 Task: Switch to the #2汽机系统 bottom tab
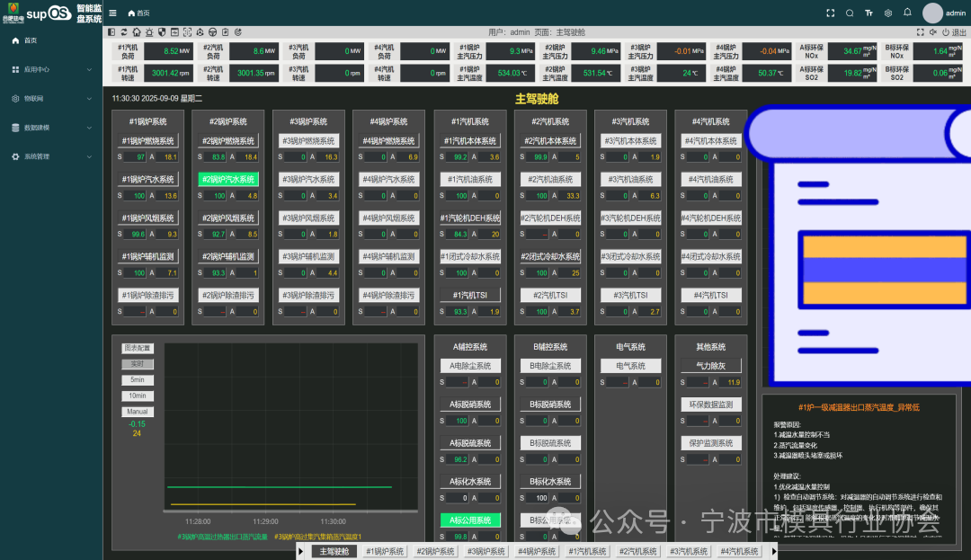(637, 551)
